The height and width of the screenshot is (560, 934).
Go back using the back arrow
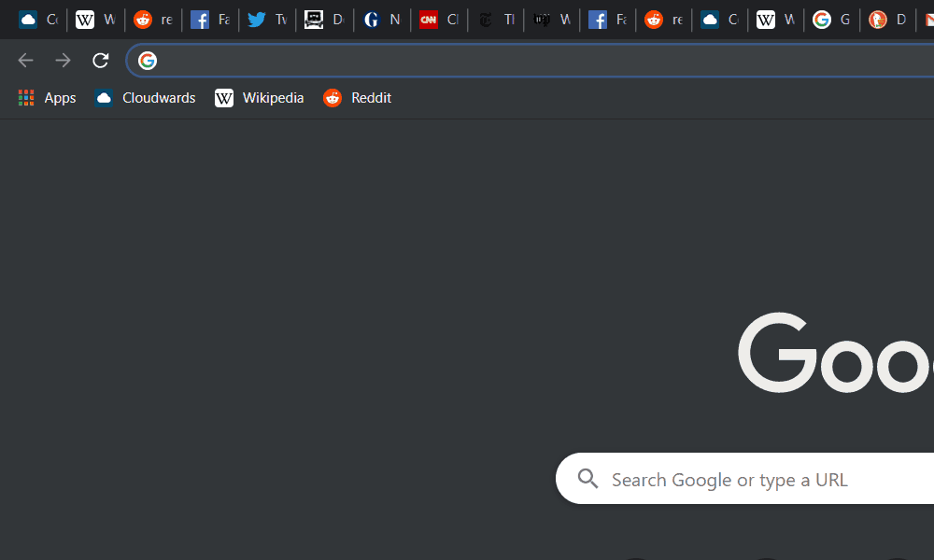click(x=25, y=60)
